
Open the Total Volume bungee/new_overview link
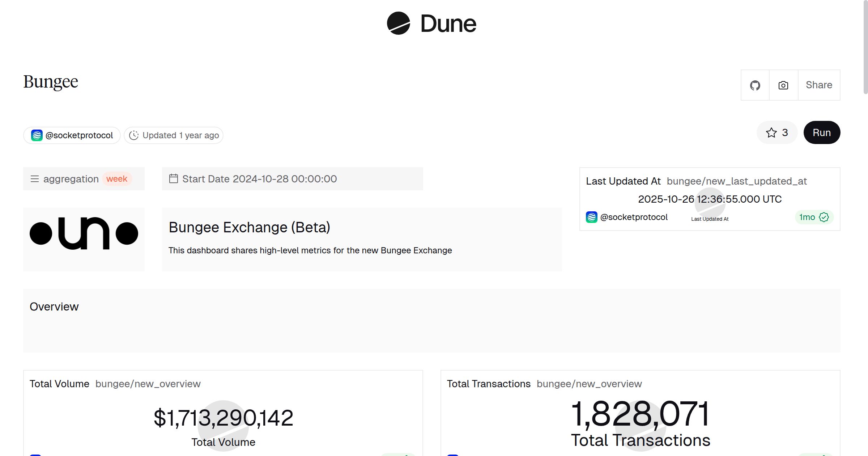[x=148, y=384]
